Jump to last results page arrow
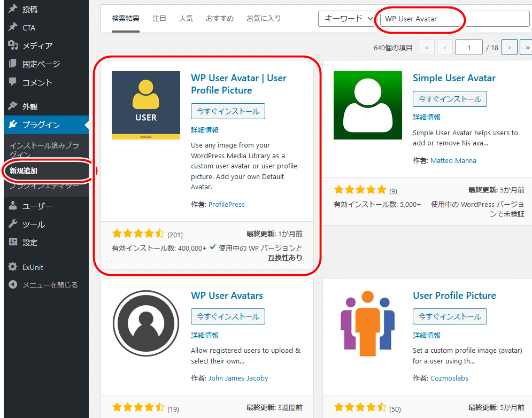 click(527, 48)
